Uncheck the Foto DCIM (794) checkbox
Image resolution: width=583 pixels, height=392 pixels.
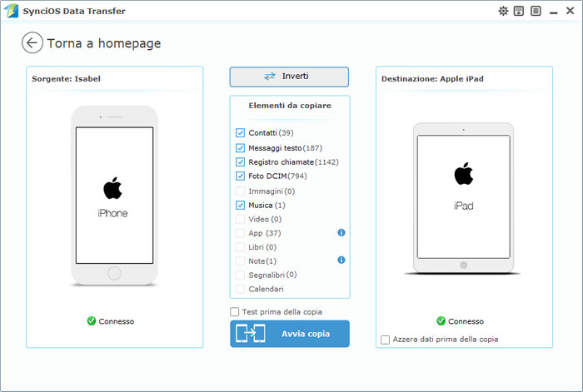240,176
